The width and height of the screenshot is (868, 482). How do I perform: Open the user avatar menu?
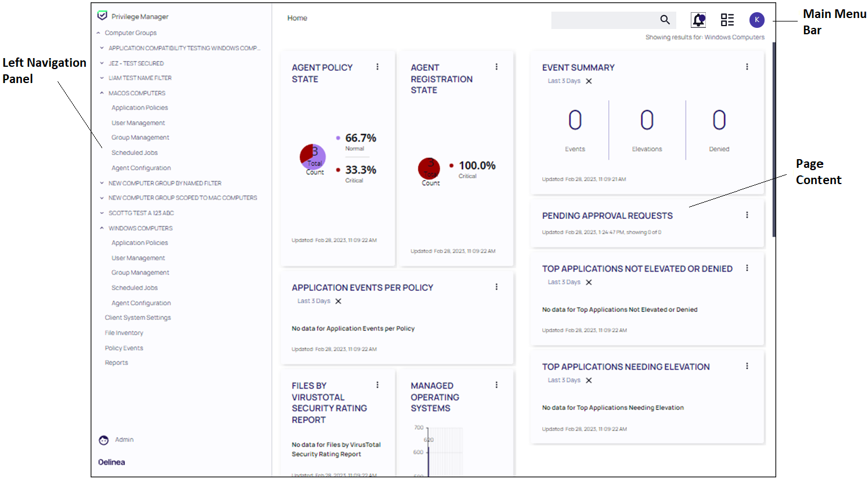coord(756,19)
